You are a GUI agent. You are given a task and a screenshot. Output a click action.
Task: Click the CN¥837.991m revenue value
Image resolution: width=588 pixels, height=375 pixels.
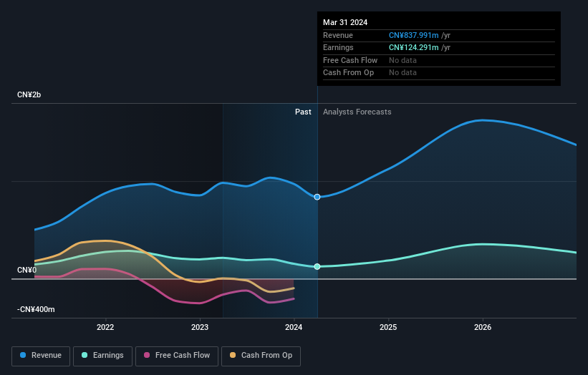[414, 35]
